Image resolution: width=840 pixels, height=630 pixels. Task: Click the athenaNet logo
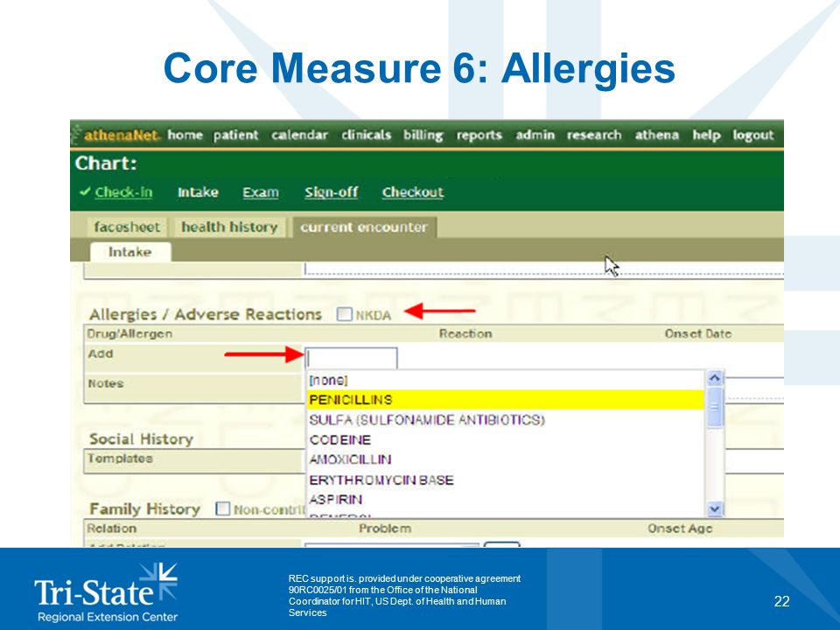pos(121,135)
